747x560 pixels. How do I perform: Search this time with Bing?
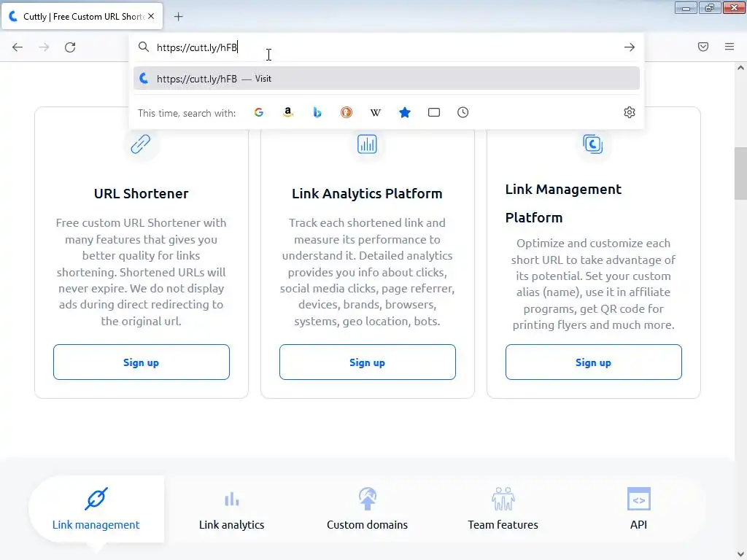pos(317,112)
